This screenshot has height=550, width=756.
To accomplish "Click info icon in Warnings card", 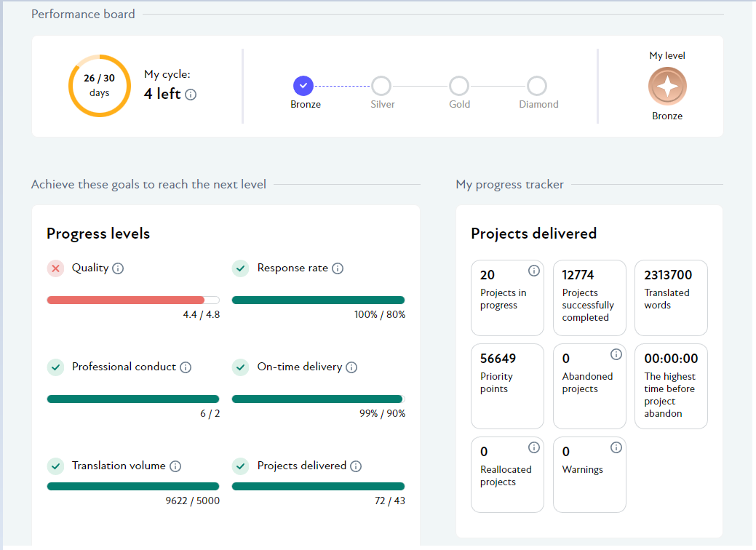I will [x=616, y=447].
